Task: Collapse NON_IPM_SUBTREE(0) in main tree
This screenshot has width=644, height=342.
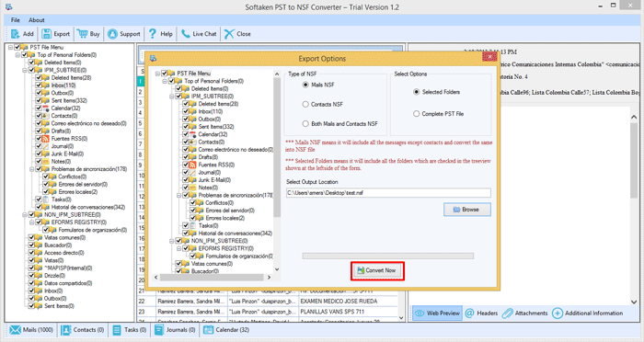Action: tap(25, 215)
